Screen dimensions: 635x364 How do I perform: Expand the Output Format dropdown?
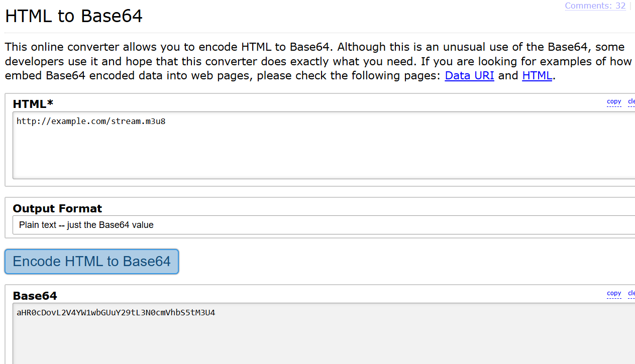click(x=322, y=225)
